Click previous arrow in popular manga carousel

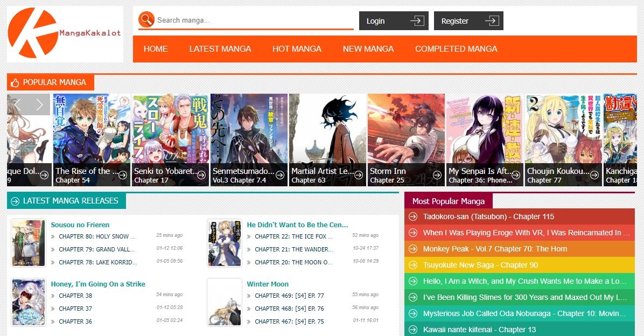tap(18, 105)
